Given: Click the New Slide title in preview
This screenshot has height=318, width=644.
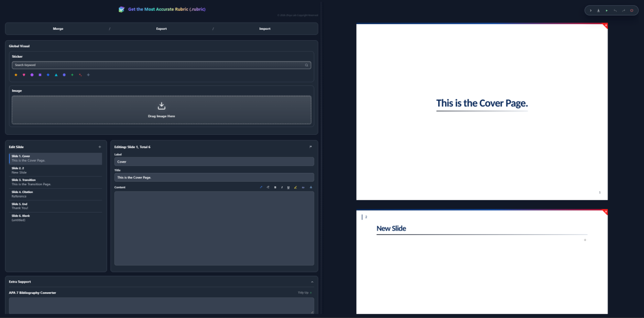Looking at the screenshot, I should 391,228.
